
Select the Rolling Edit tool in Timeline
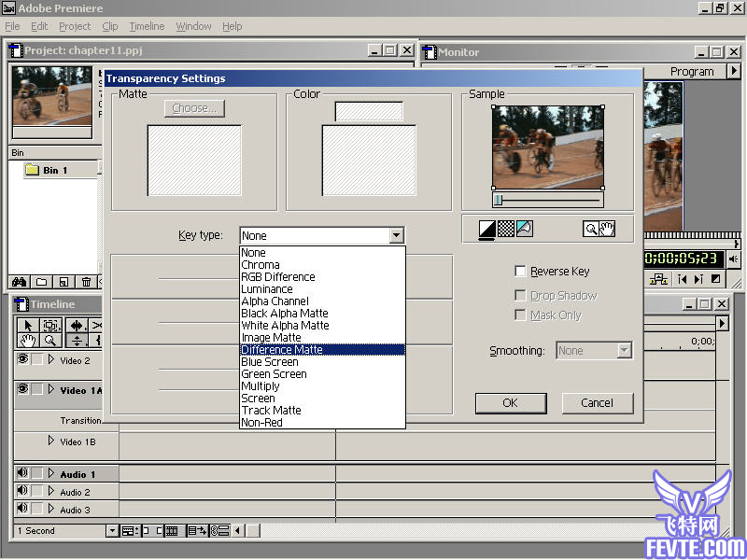pos(77,325)
